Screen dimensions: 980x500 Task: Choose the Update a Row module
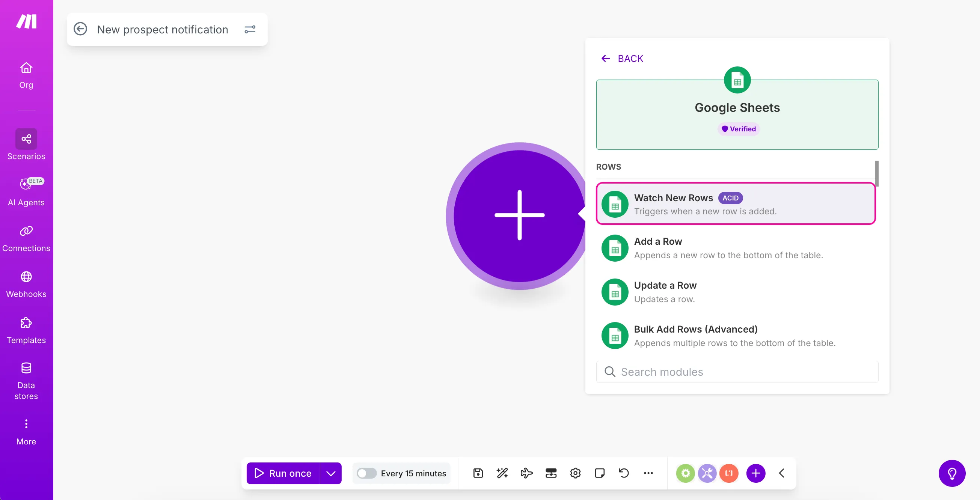736,292
